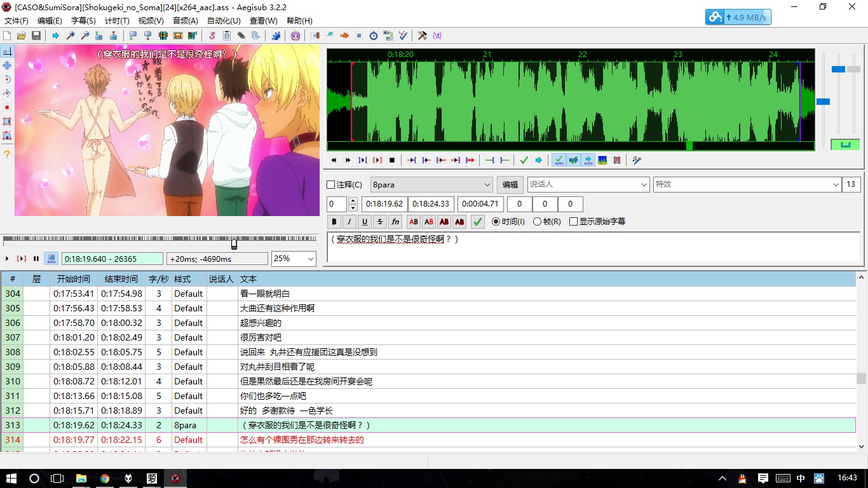Toggle auto-scroll audio to selected line
Screen dimensions: 868x488
[588, 160]
